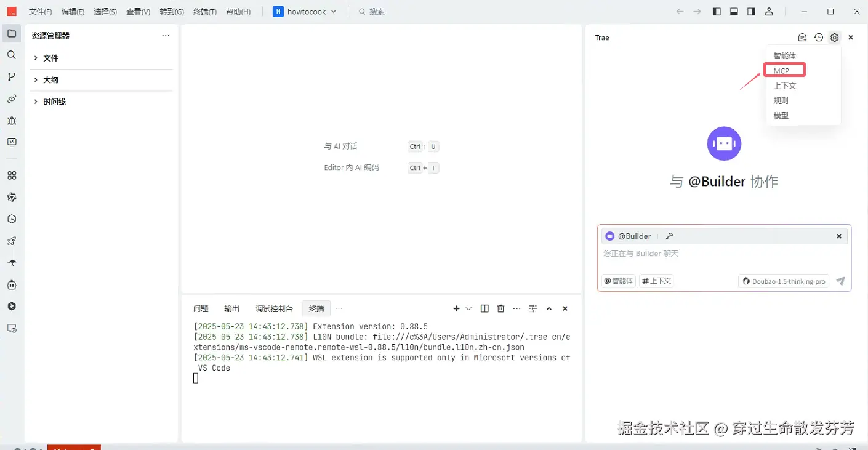Open the 编辑(E) menu

coord(73,12)
